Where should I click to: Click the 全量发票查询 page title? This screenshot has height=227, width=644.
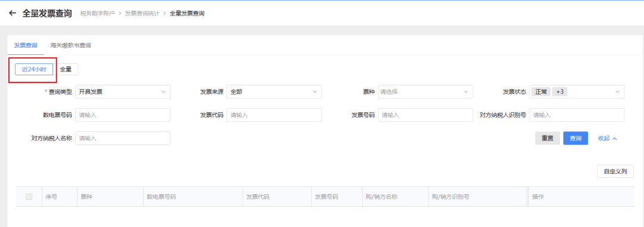(x=47, y=13)
